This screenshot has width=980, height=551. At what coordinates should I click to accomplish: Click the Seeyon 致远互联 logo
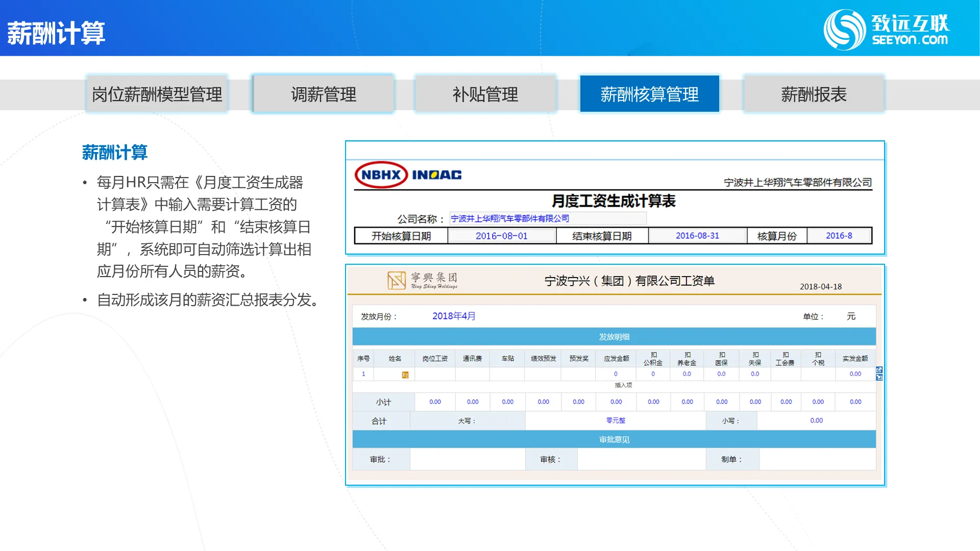(x=886, y=30)
